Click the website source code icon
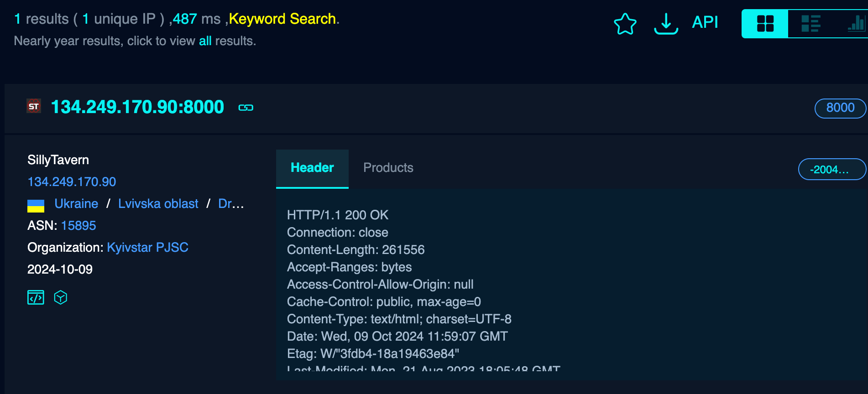868x394 pixels. click(36, 297)
